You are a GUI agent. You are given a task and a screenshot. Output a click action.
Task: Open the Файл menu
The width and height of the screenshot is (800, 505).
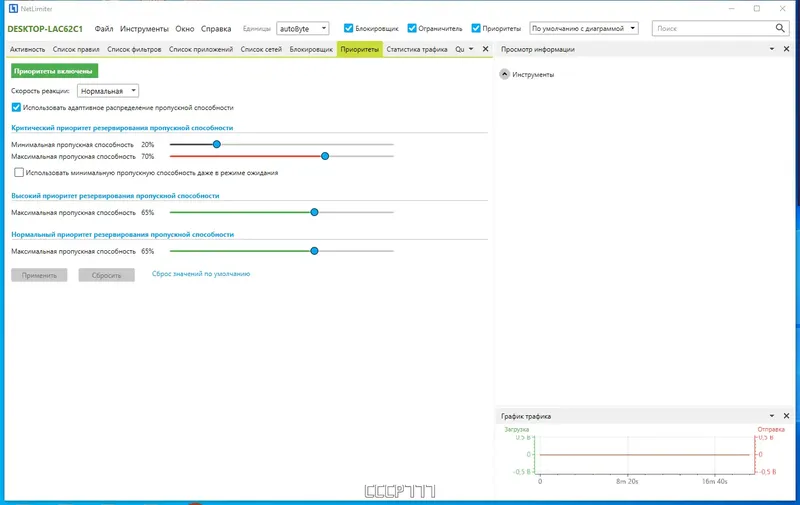point(104,29)
